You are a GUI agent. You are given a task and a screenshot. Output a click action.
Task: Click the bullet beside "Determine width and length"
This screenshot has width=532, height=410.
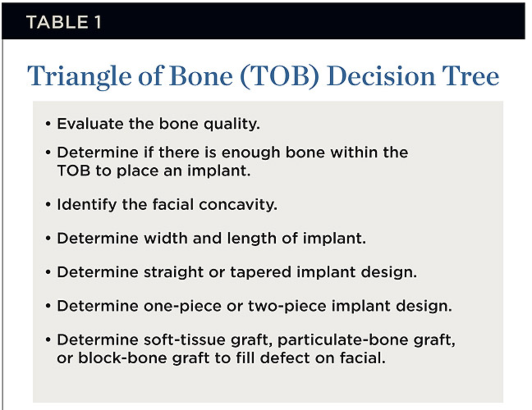pos(48,238)
